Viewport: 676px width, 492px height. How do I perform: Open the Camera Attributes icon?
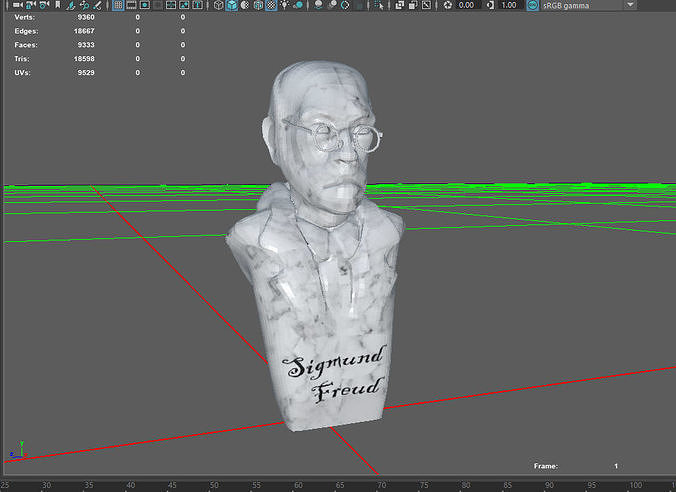tap(44, 5)
